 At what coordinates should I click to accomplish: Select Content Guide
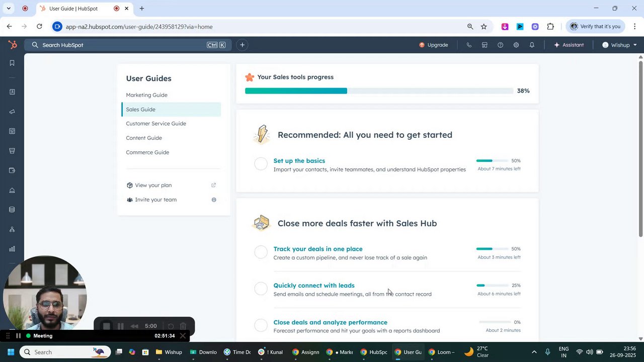coord(144,138)
